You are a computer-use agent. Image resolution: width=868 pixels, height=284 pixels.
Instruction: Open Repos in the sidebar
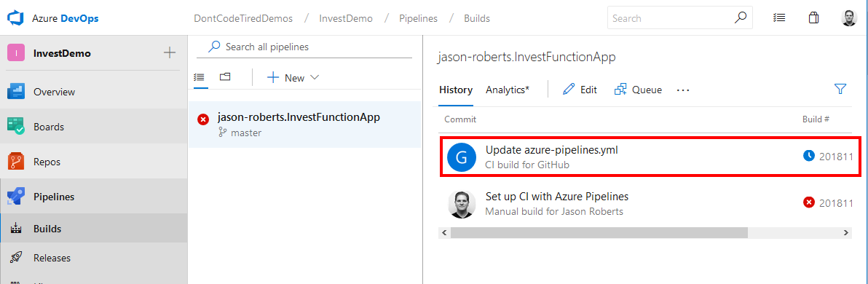point(93,162)
